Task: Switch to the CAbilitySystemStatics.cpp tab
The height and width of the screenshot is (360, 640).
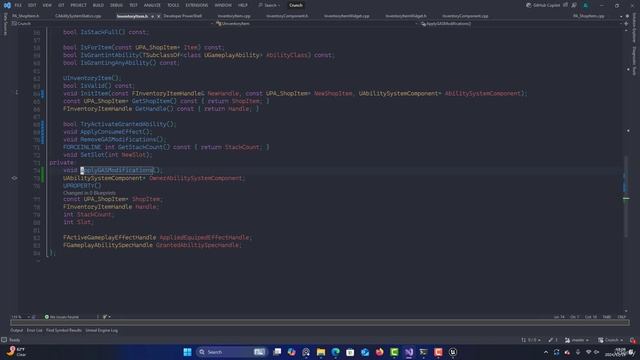Action: pos(78,16)
